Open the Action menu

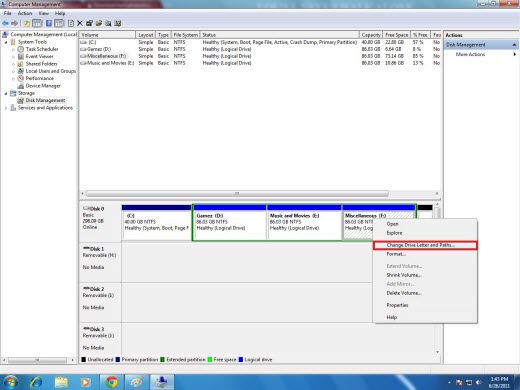25,13
